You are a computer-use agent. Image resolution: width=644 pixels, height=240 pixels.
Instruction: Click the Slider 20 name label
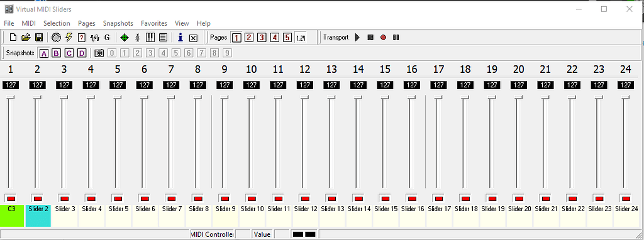click(x=519, y=215)
